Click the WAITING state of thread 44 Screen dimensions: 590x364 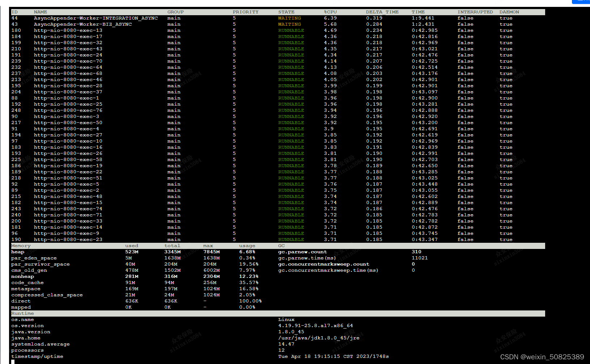289,18
